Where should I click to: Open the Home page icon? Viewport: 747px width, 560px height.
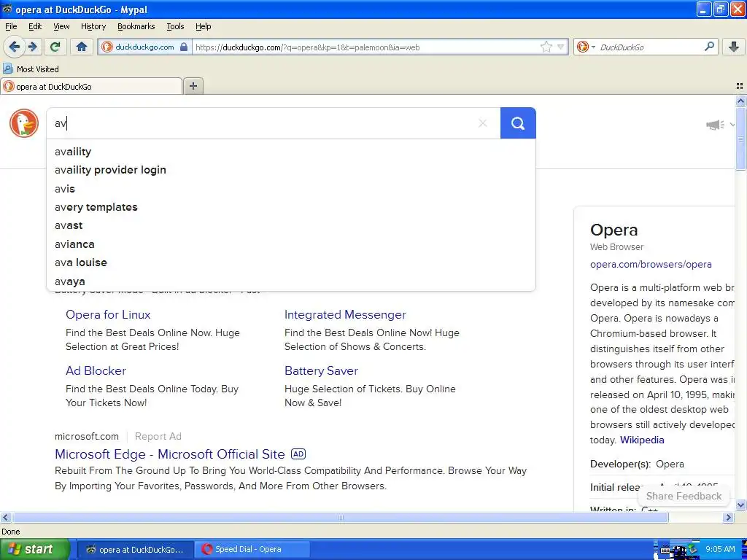82,47
